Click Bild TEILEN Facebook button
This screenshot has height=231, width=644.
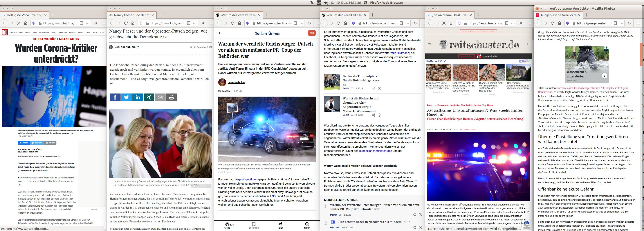click(23, 143)
